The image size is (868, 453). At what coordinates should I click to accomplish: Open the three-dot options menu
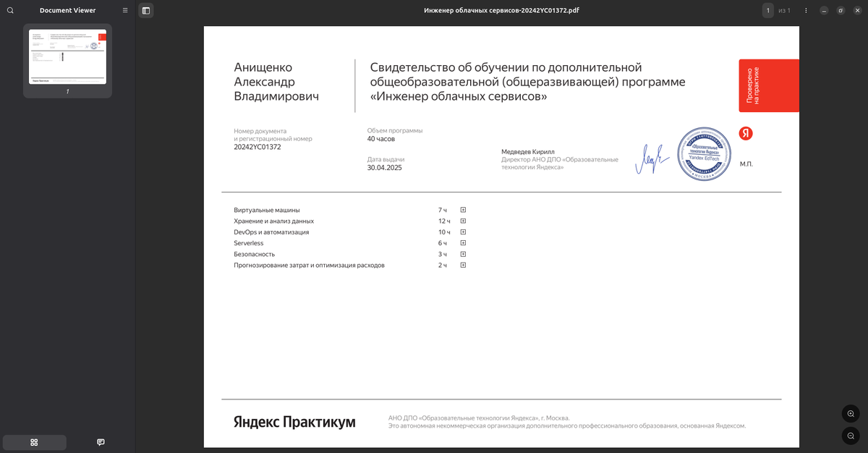805,10
